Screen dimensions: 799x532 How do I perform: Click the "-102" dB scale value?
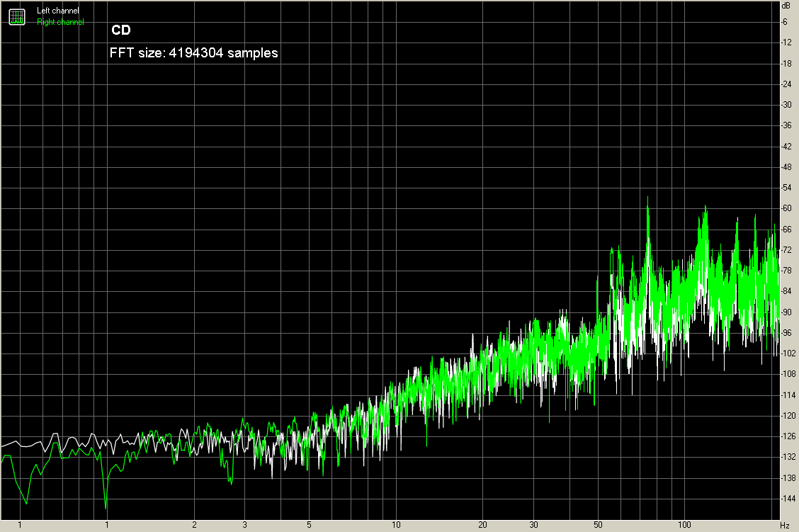[788, 353]
